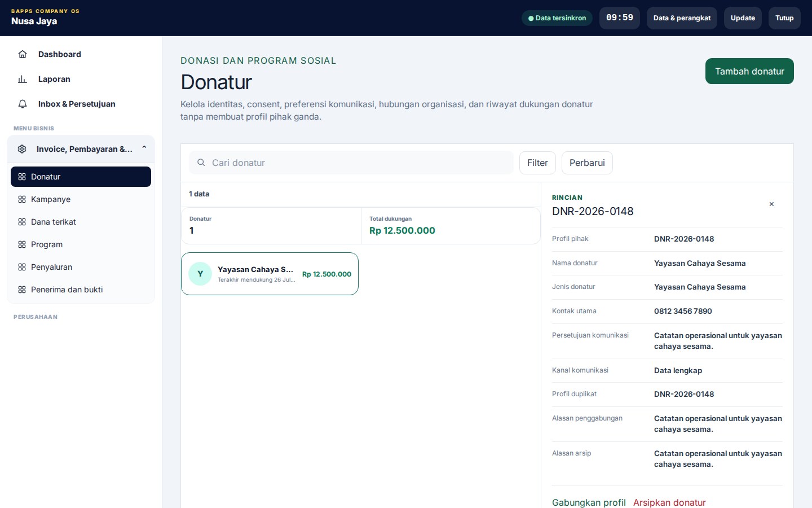Click Data & perangkat in top bar
Screen dimensions: 812x508
tap(682, 18)
